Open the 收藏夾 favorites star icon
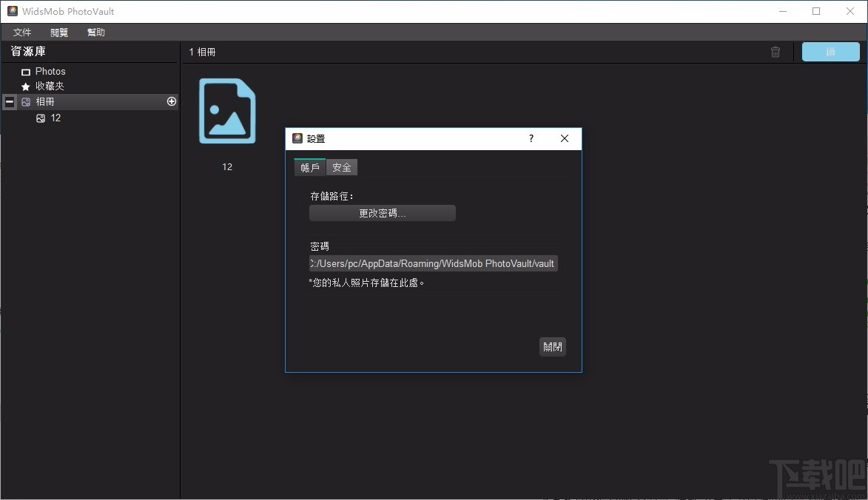This screenshot has height=500, width=868. (x=25, y=86)
